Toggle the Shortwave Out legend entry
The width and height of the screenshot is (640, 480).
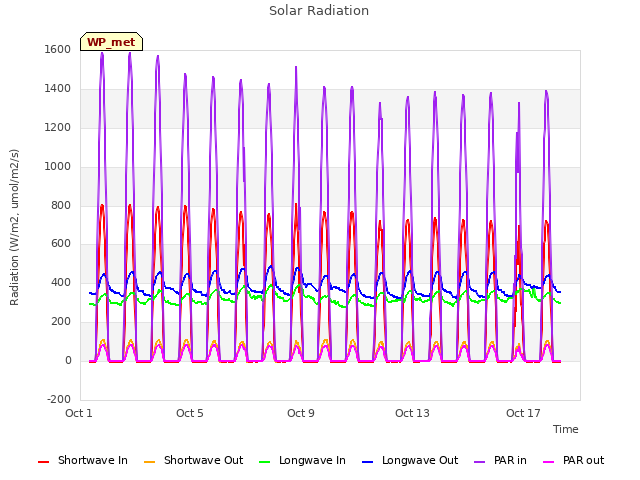click(193, 460)
